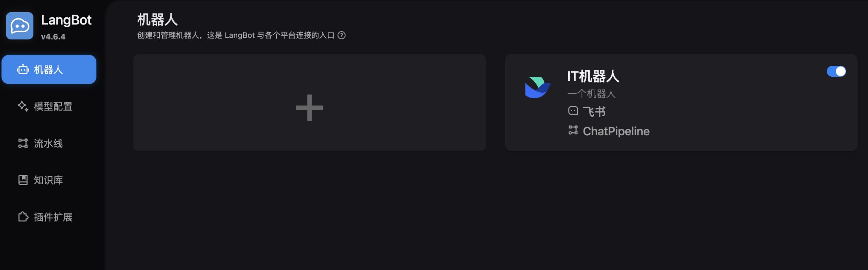This screenshot has height=270, width=868.
Task: Click the sidebar pipeline icon beside 流水线
Action: [23, 143]
